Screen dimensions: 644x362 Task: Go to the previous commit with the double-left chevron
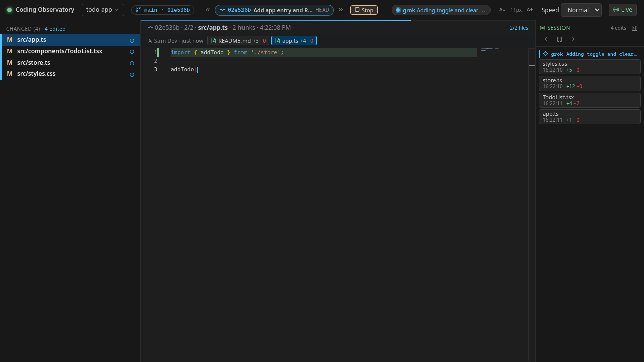[x=207, y=10]
